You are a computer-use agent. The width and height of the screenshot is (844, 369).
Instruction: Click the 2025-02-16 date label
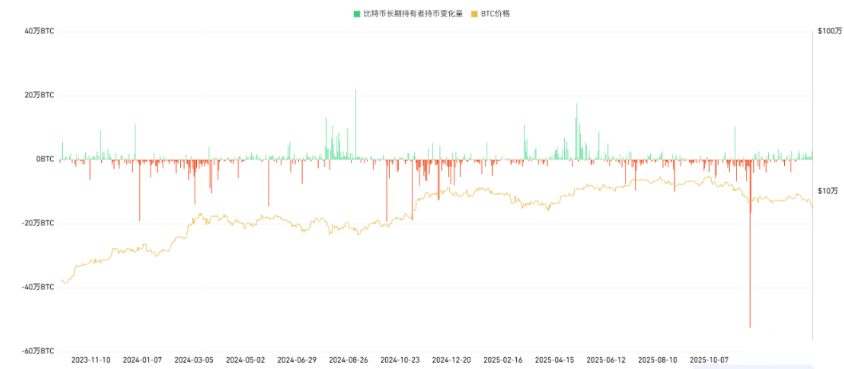(x=503, y=359)
